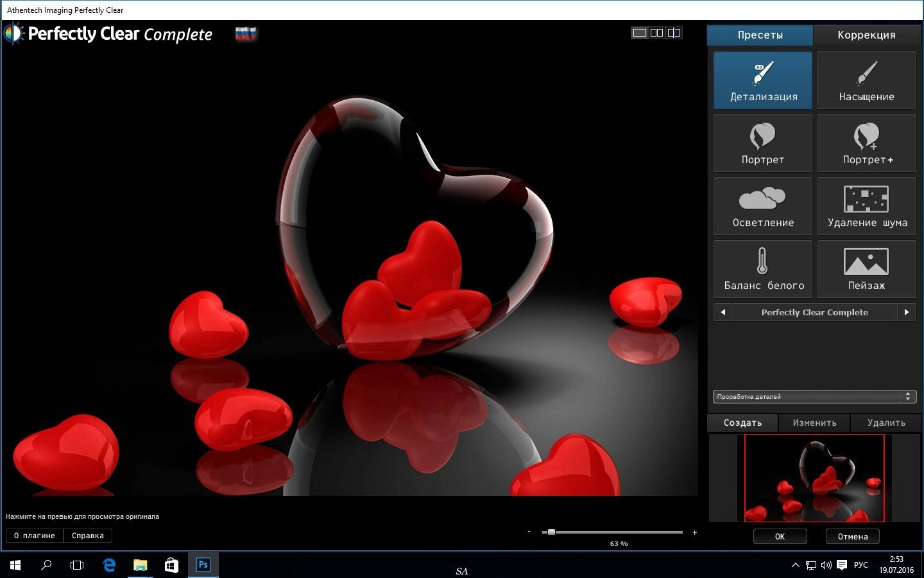924x578 pixels.
Task: Show hidden system tray icons
Action: click(796, 565)
